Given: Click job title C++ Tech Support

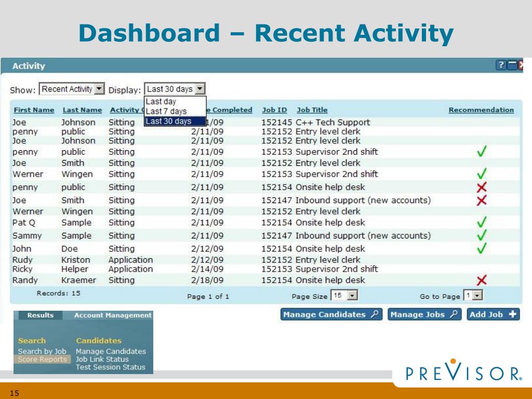Looking at the screenshot, I should (333, 122).
